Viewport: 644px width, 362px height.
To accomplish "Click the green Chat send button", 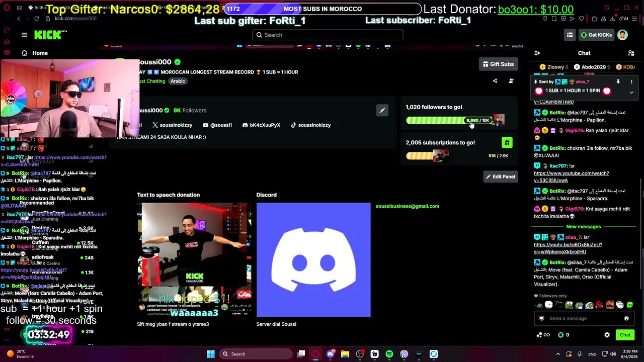I will [x=625, y=335].
